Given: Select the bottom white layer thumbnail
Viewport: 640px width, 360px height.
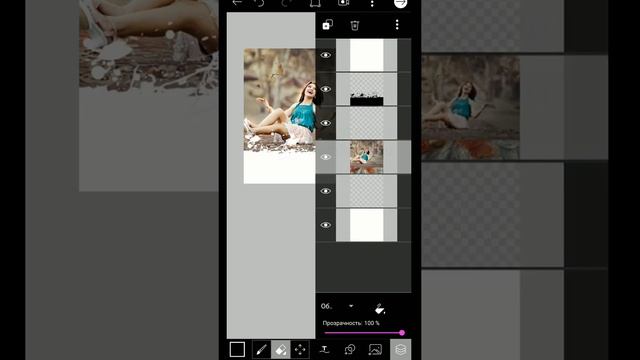Looking at the screenshot, I should (x=367, y=225).
